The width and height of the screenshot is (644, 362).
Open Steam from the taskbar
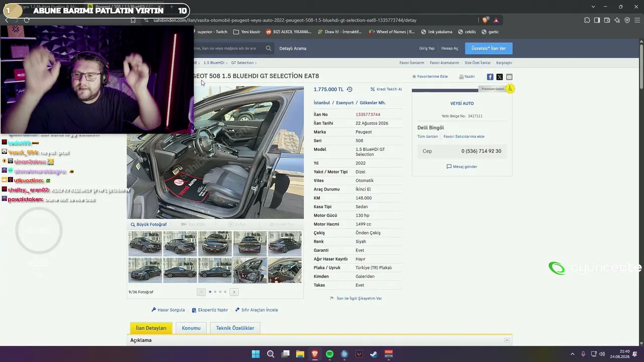[x=374, y=354]
